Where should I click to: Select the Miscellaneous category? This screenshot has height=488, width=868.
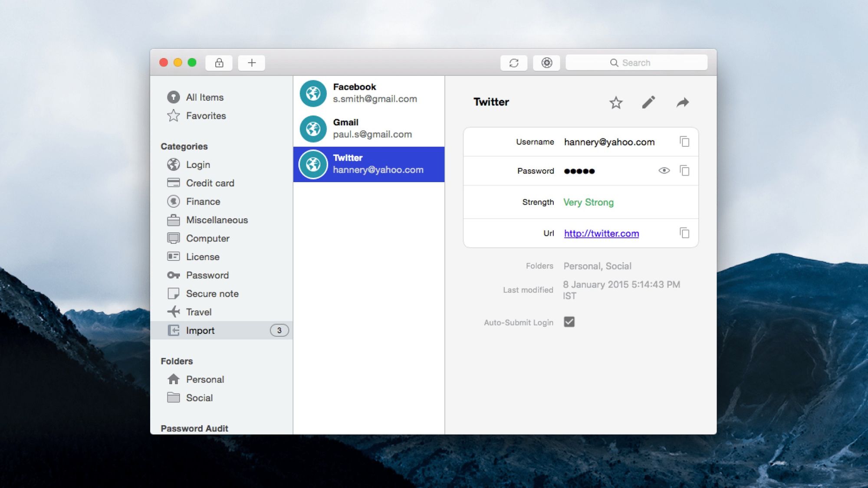click(217, 220)
